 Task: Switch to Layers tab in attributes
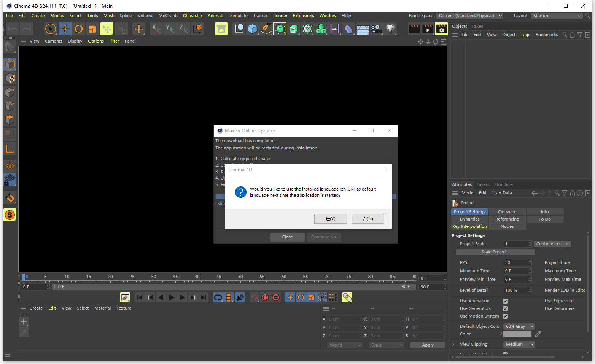click(483, 184)
